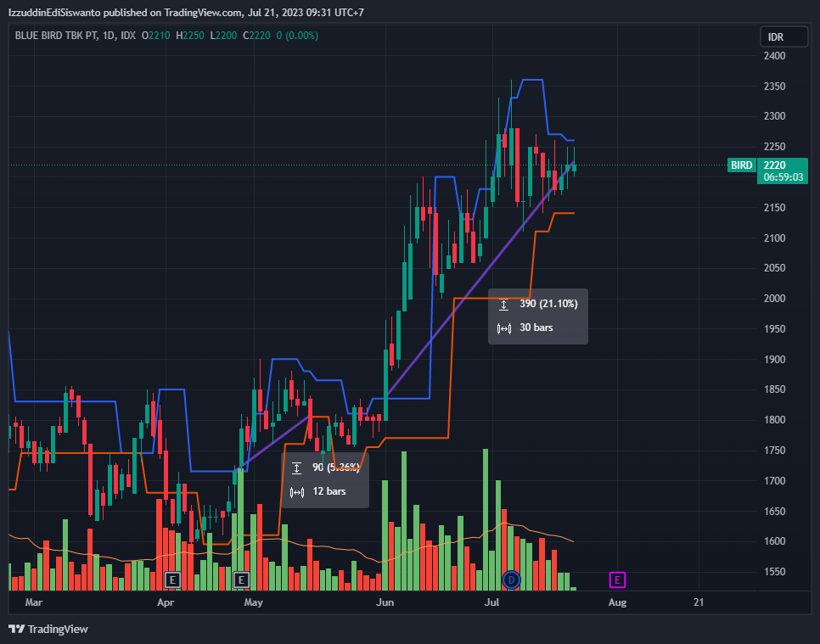Click the 90 (5.26%) measurement label

point(336,468)
